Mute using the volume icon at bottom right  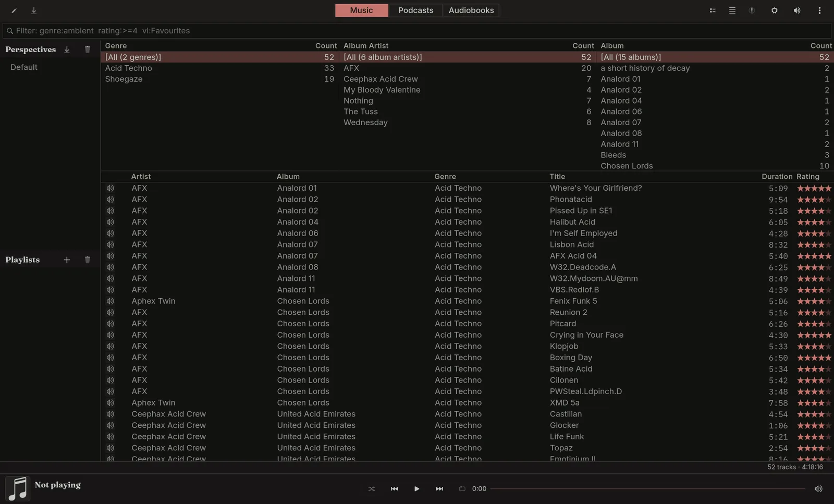coord(818,489)
